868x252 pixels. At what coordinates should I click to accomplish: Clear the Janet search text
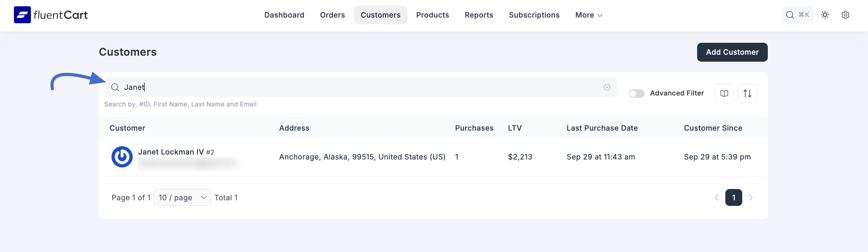pyautogui.click(x=607, y=87)
